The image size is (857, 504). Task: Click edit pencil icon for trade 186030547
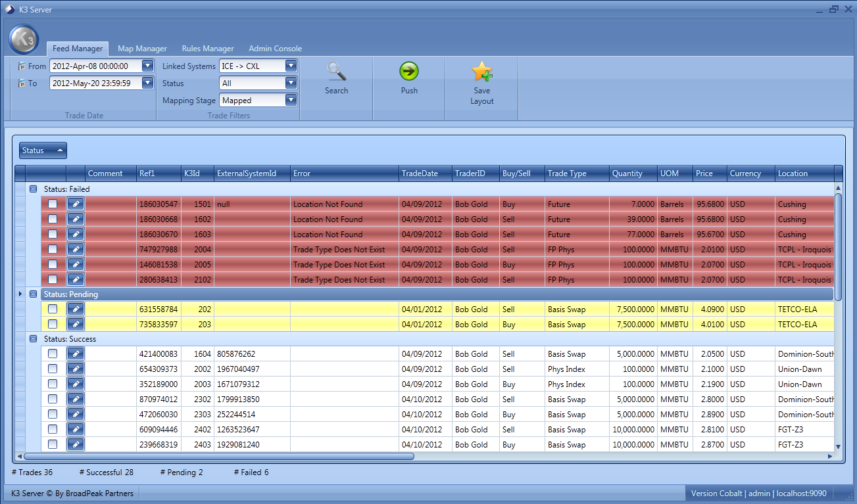pos(76,204)
